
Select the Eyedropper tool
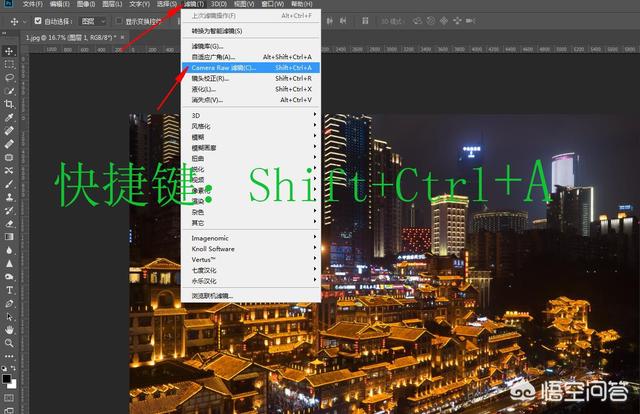click(9, 117)
